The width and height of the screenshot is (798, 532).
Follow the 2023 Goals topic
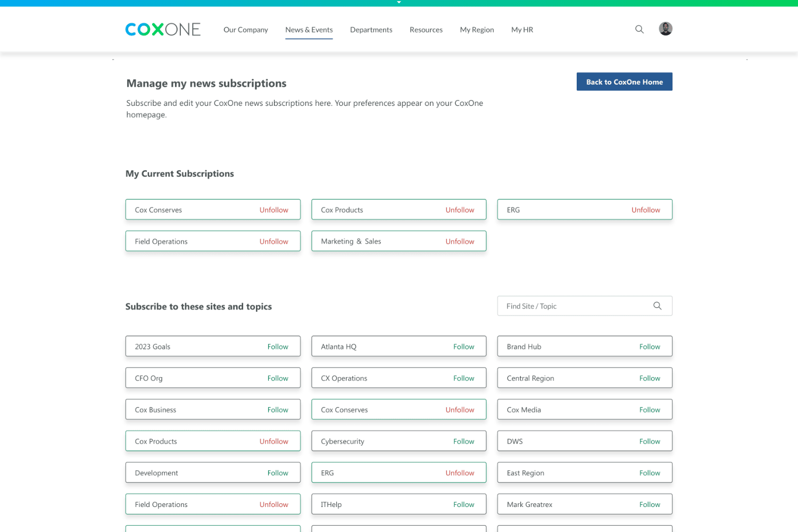(278, 347)
